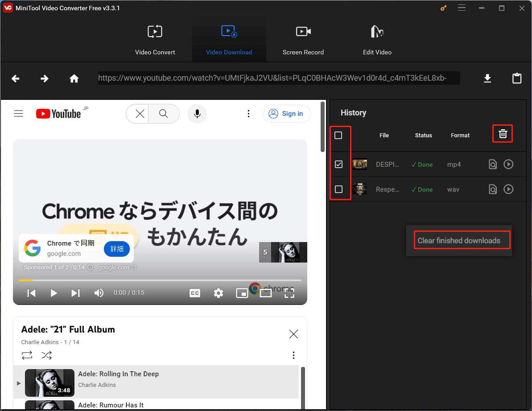Click the Status column header
Screen dimensions: 532x411
[x=424, y=136]
